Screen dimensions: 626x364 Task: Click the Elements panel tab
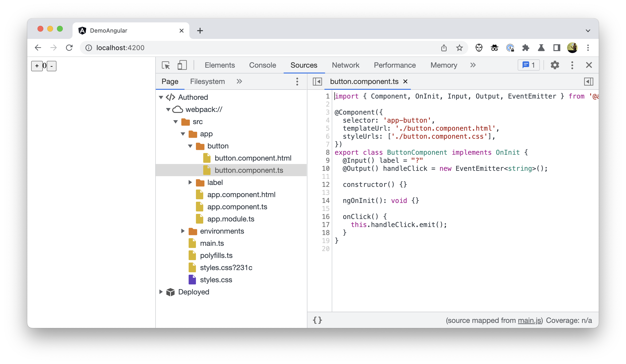click(219, 65)
